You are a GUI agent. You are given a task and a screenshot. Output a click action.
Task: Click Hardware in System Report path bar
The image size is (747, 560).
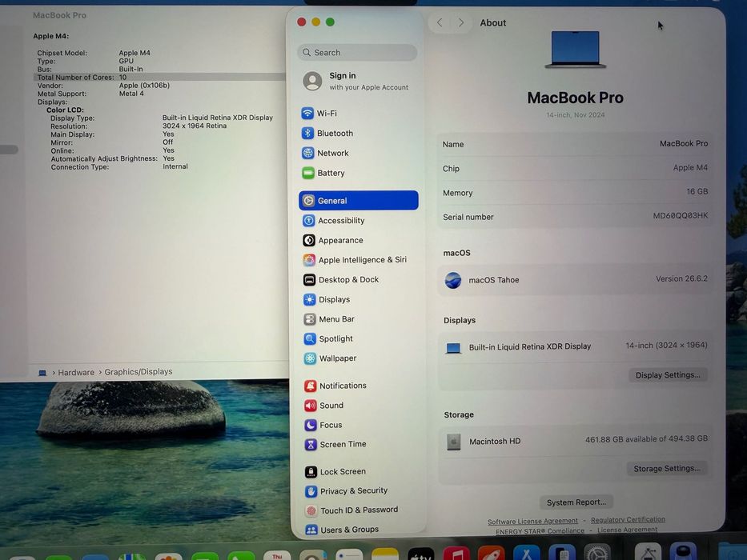(x=76, y=372)
